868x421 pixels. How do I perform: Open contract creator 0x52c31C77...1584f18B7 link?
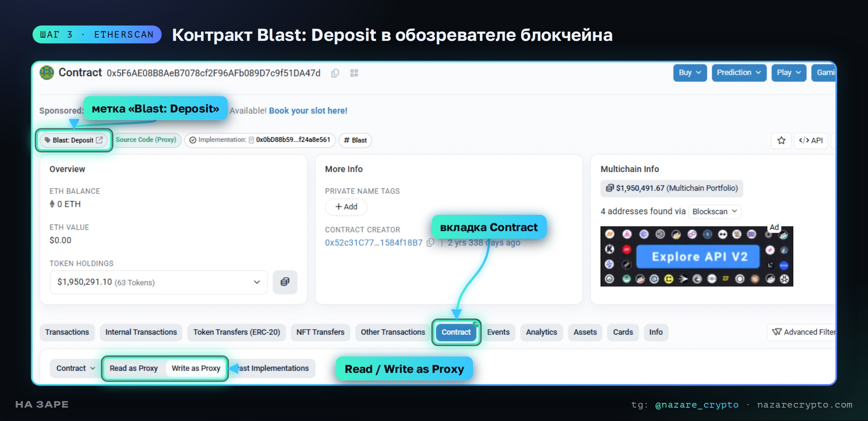(374, 242)
